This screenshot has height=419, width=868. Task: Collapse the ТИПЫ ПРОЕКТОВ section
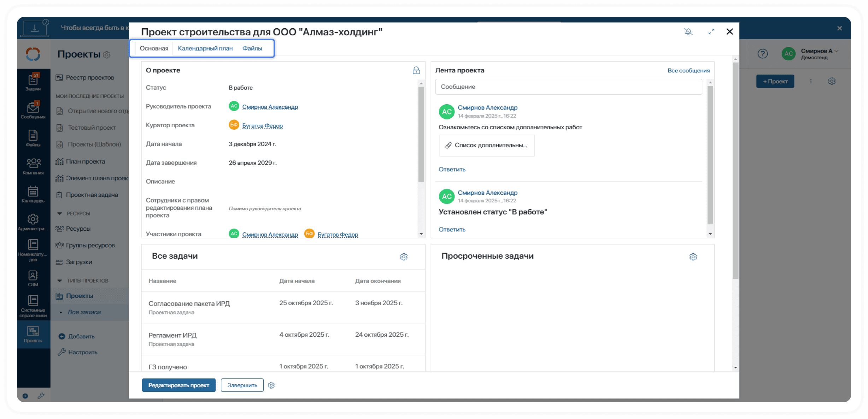(59, 281)
